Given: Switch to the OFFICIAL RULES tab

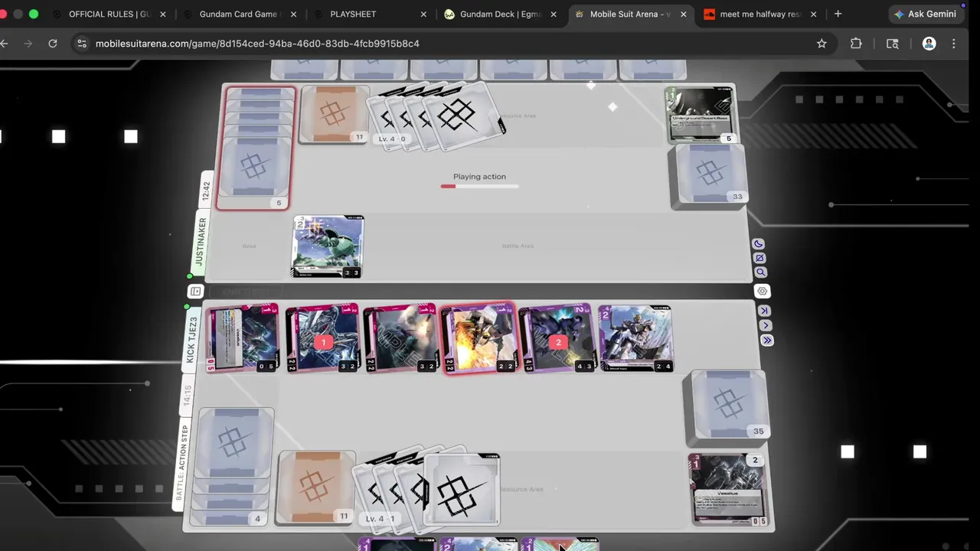Looking at the screenshot, I should (x=109, y=14).
